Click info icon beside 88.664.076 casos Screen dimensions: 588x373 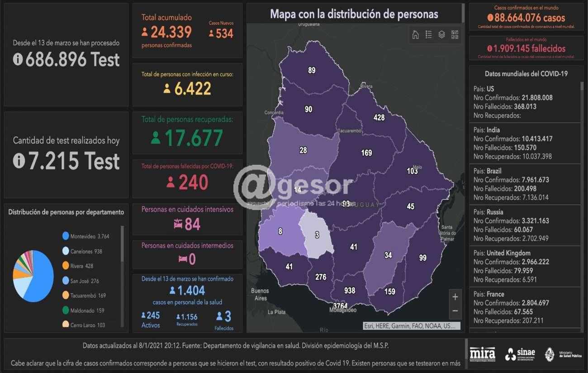(490, 18)
